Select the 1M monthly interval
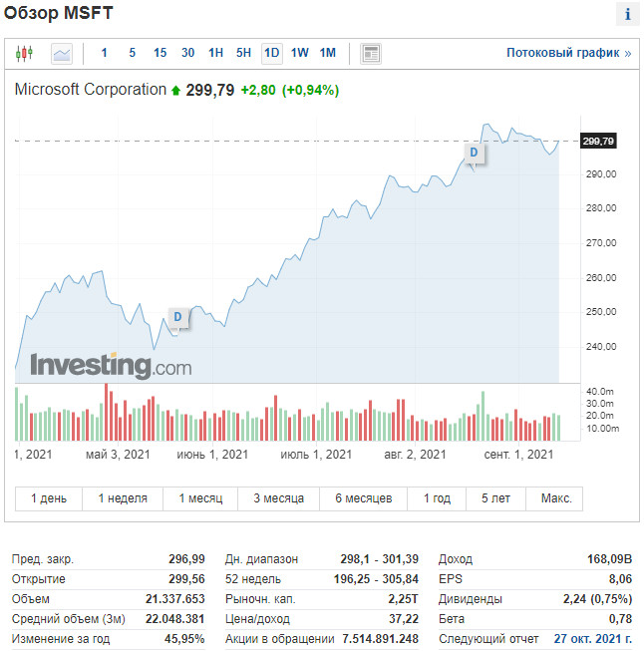 327,53
